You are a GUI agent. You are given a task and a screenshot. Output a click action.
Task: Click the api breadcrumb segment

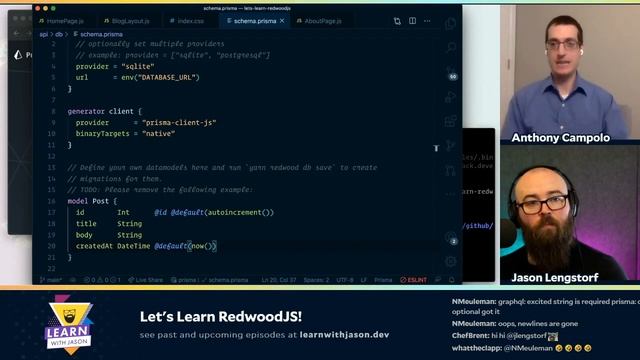point(44,34)
